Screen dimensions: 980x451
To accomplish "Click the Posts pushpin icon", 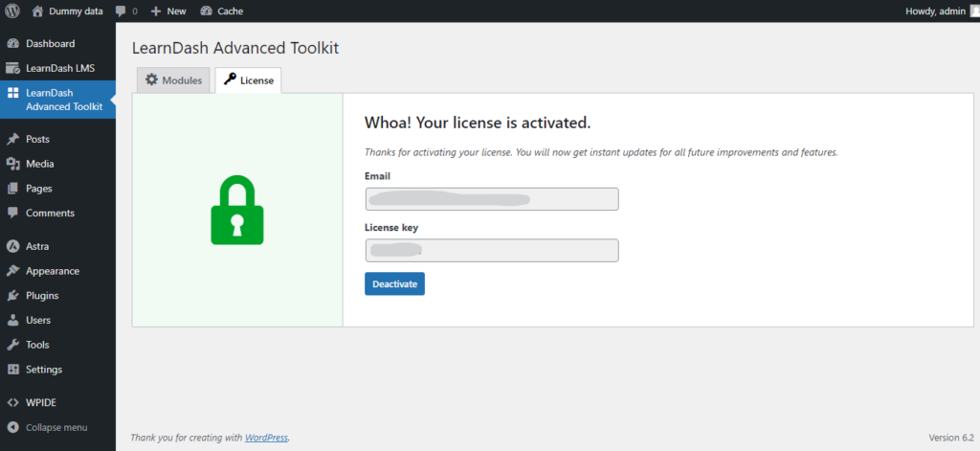I will pos(12,139).
